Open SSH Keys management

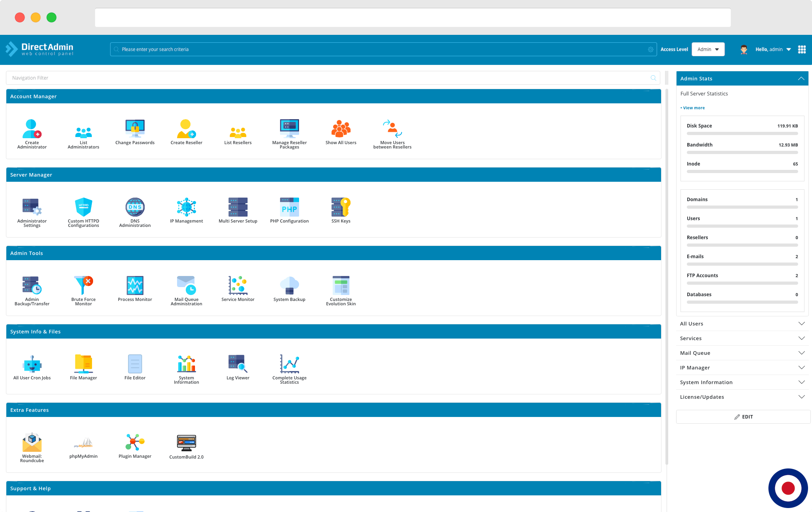341,210
